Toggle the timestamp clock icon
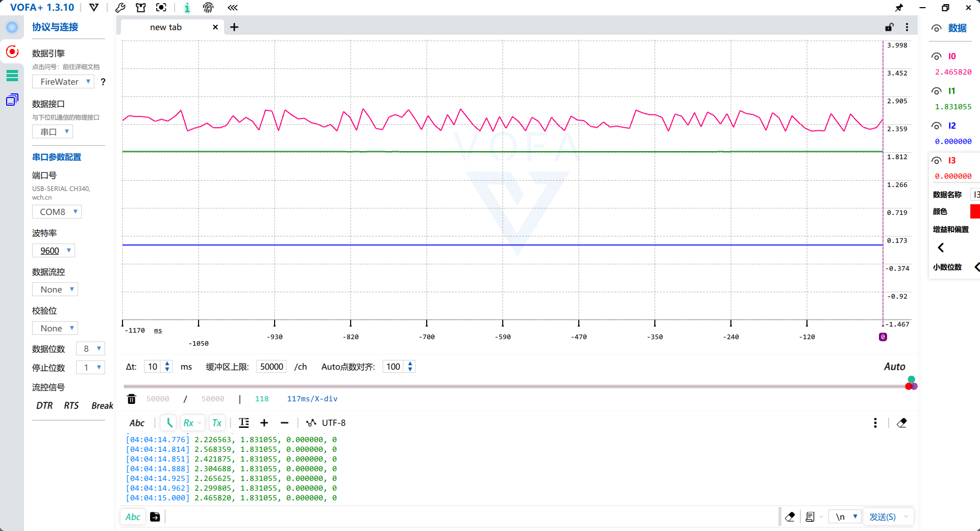The width and height of the screenshot is (980, 531). (x=169, y=423)
